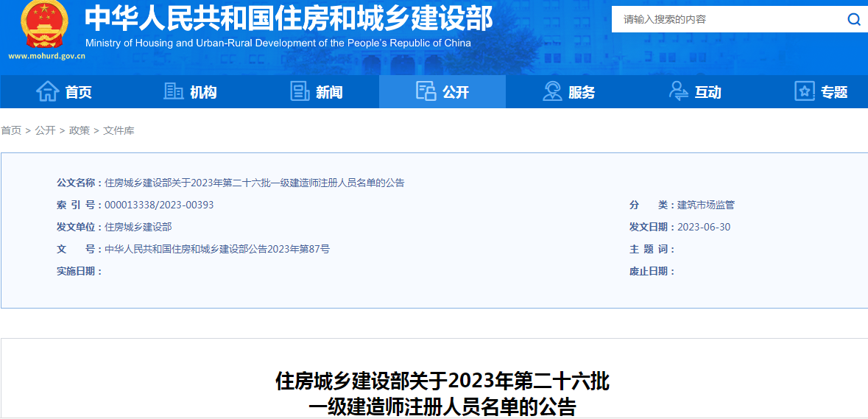
Task: Click the building icon beside 机构
Action: (173, 91)
